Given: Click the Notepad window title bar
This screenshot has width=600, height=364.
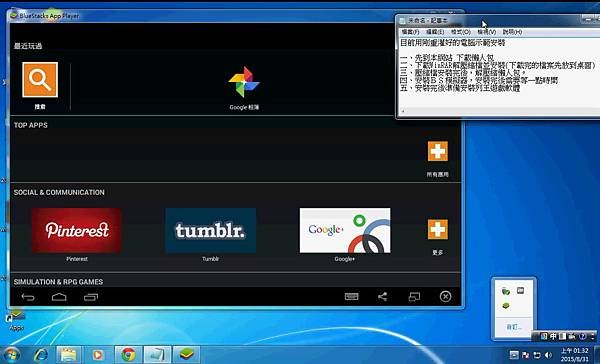Looking at the screenshot, I should click(x=497, y=20).
